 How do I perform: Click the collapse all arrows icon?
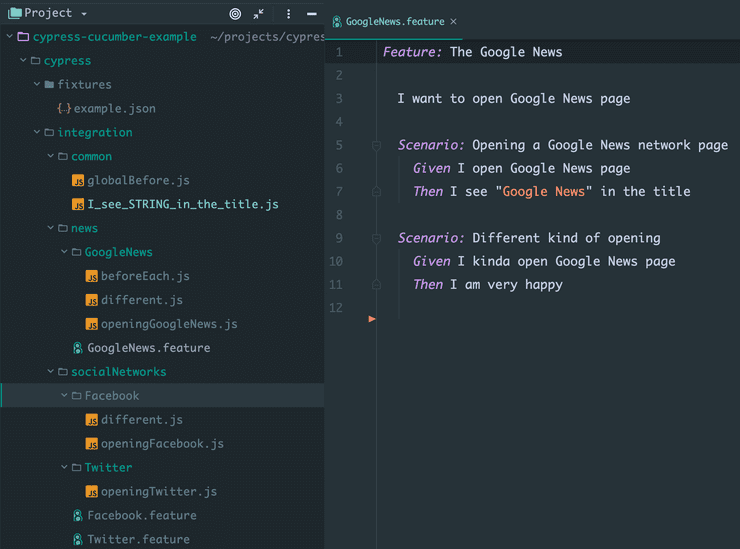click(258, 14)
